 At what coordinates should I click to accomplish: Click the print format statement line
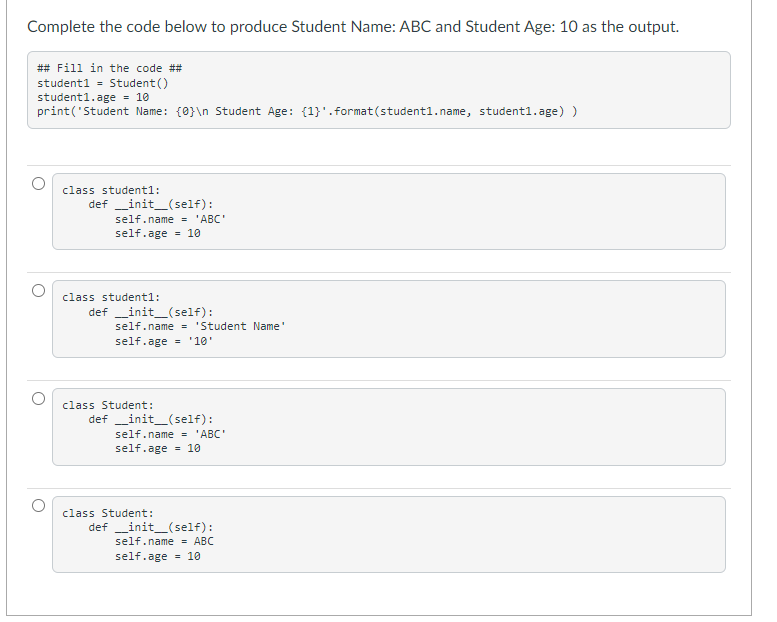click(307, 112)
